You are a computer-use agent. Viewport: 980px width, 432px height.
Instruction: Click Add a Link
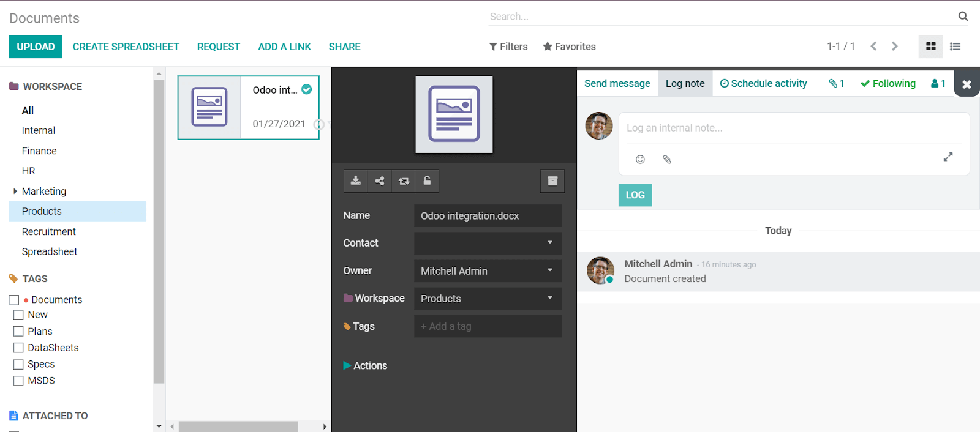click(284, 47)
